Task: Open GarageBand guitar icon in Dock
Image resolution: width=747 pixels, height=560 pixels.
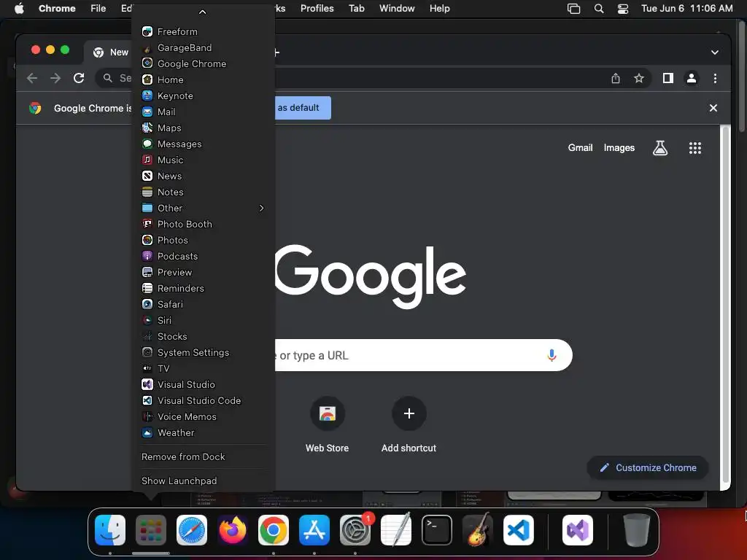Action: point(478,530)
